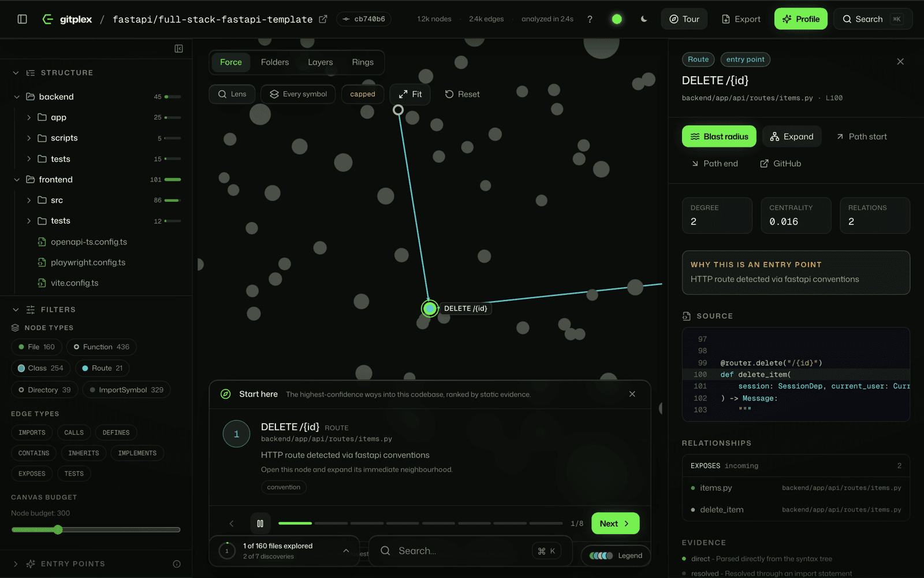This screenshot has height=578, width=924.
Task: Switch to Rings layout tab
Action: [363, 62]
